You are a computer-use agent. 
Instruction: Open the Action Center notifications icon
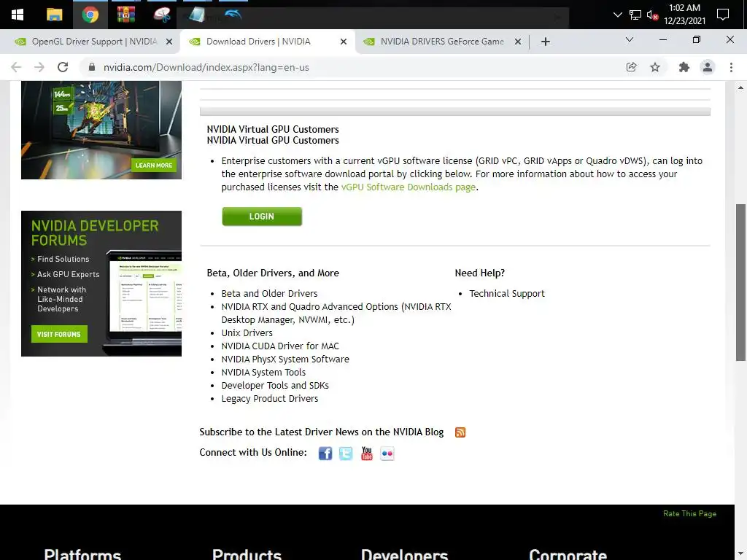(723, 15)
